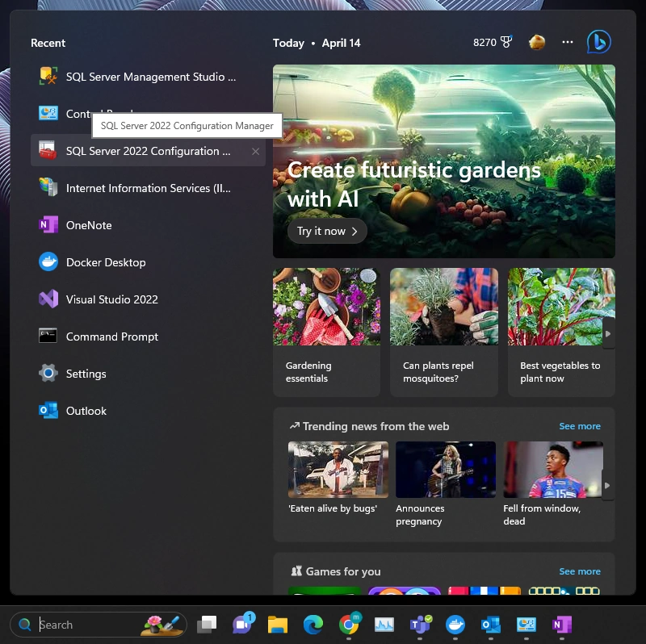Open the three-dots options menu

568,42
